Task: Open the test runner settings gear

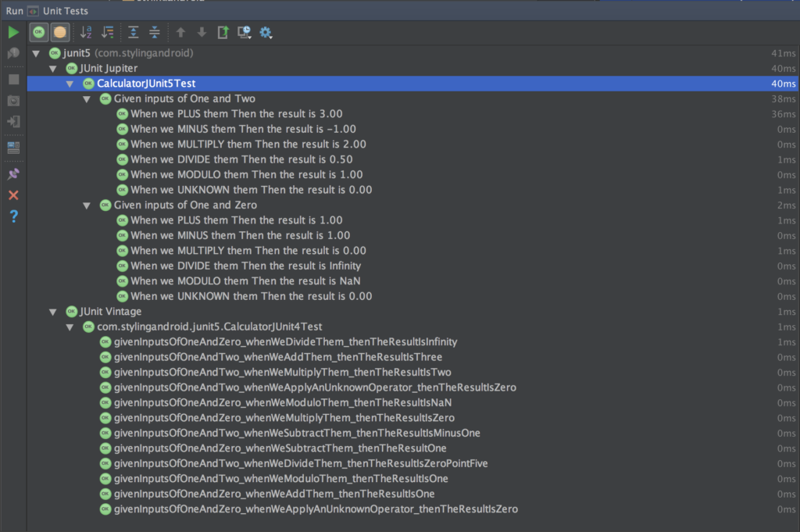Action: [x=264, y=32]
